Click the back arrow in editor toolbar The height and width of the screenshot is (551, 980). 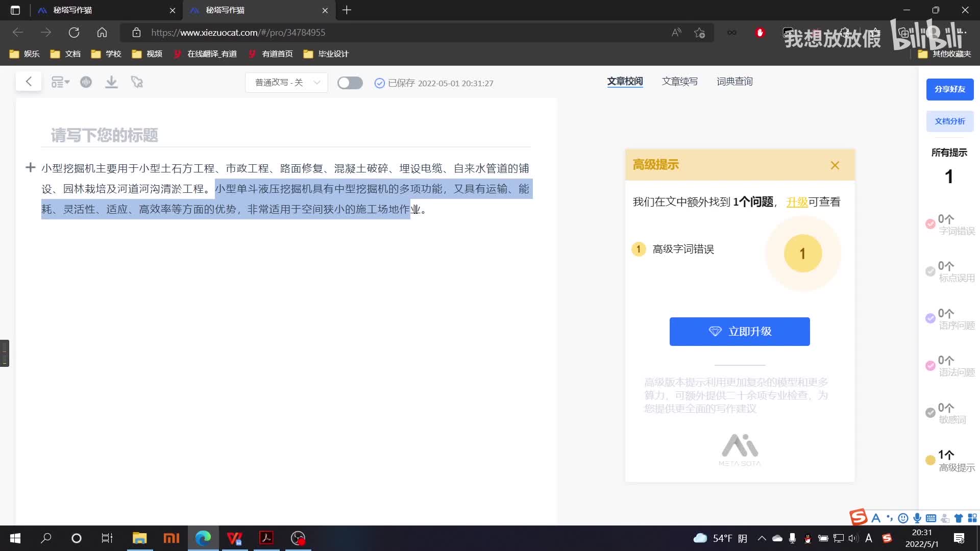29,82
